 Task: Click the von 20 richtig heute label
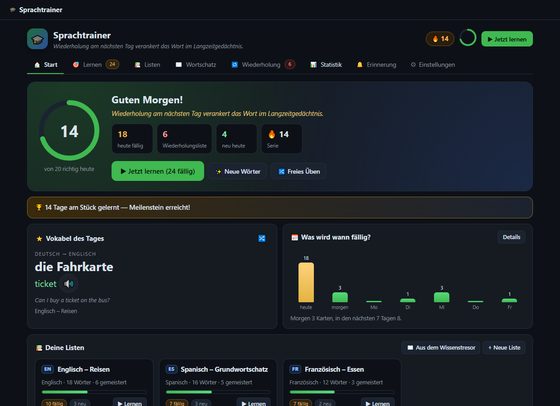pyautogui.click(x=69, y=169)
